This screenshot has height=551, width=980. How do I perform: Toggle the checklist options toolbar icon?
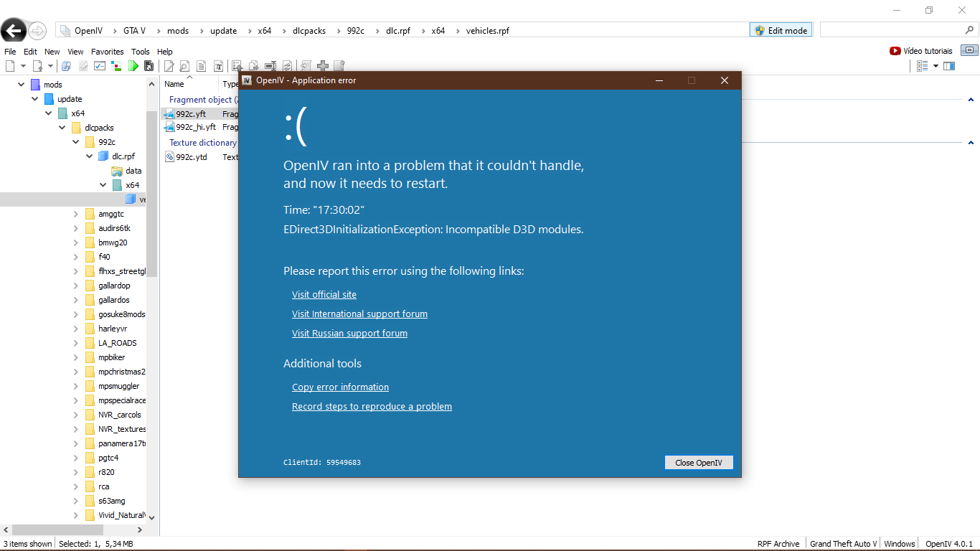(100, 66)
